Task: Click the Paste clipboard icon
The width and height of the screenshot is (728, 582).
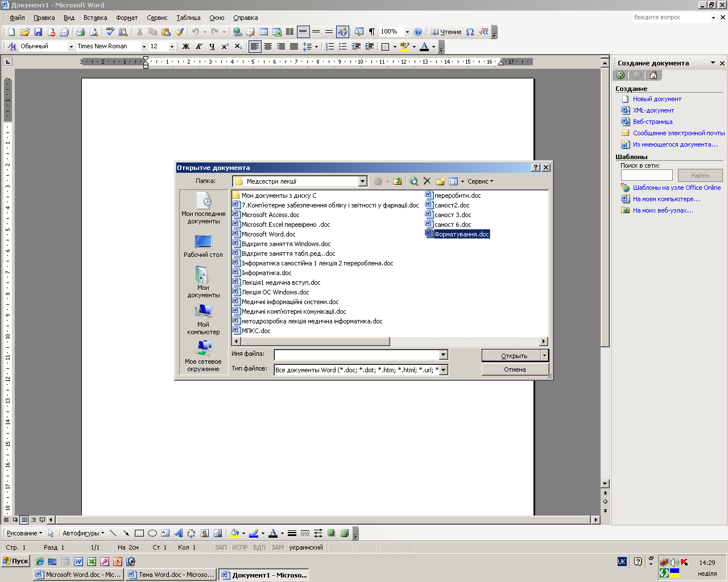Action: (166, 32)
